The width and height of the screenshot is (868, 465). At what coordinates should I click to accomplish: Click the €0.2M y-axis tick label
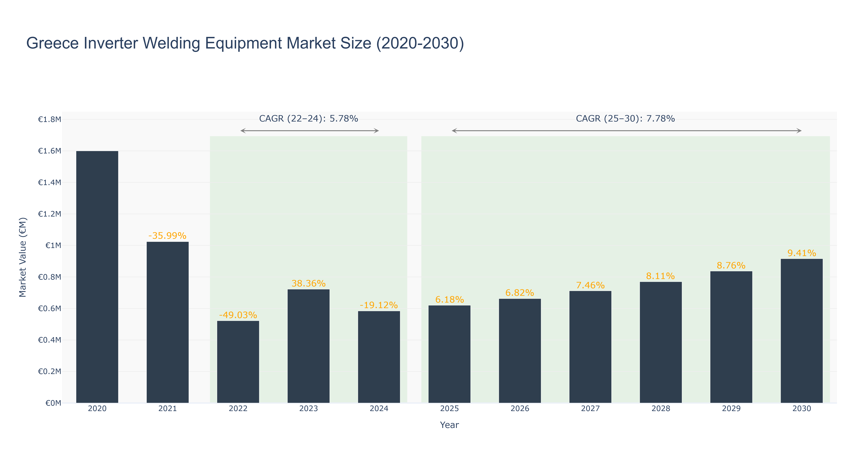50,371
